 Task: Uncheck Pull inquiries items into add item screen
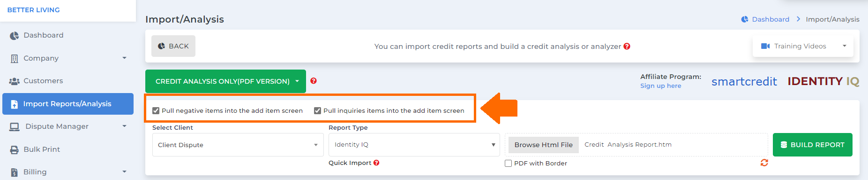317,111
